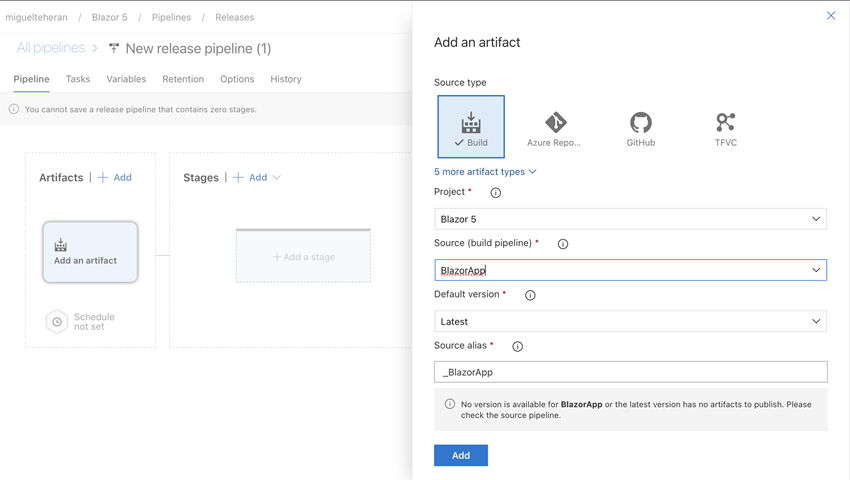Choose Azure Repos source type

[x=554, y=129]
